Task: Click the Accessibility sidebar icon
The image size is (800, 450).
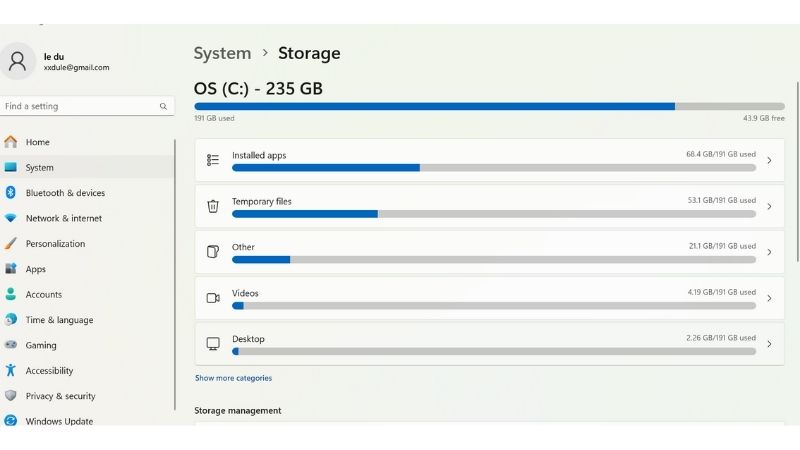Action: point(10,371)
